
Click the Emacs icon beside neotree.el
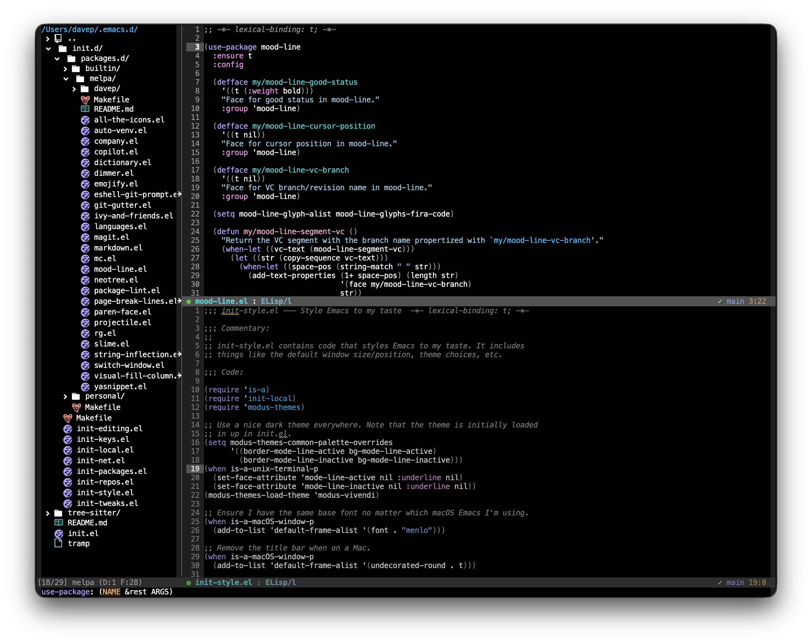(85, 280)
